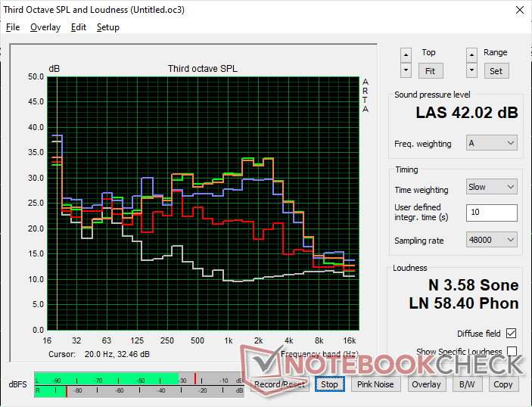532x407 pixels.
Task: Close the Third Octave SPL window
Action: pos(518,10)
